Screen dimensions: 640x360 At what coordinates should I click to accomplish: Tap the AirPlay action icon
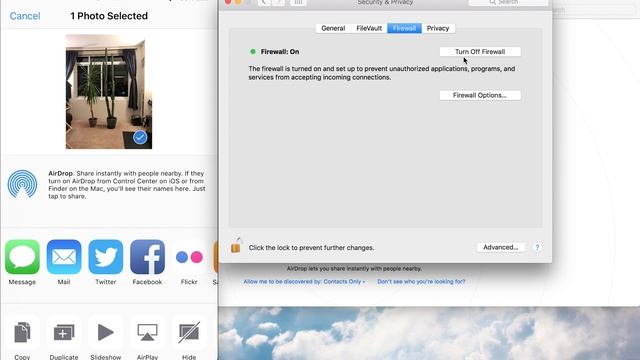(147, 332)
